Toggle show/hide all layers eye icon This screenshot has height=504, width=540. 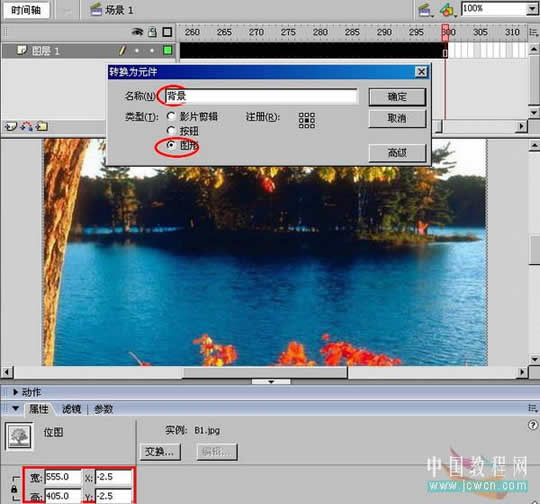click(x=137, y=32)
